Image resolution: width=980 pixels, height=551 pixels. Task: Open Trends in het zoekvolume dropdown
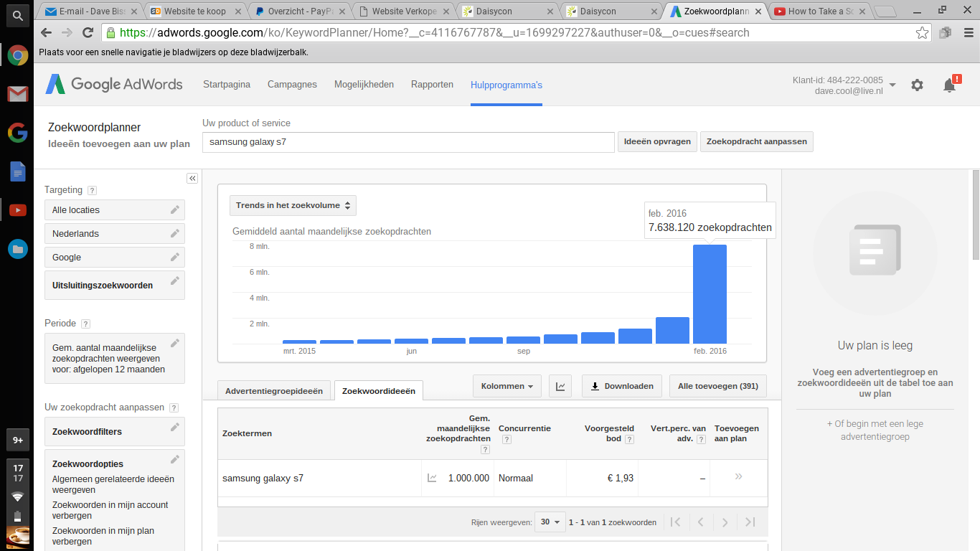(293, 205)
